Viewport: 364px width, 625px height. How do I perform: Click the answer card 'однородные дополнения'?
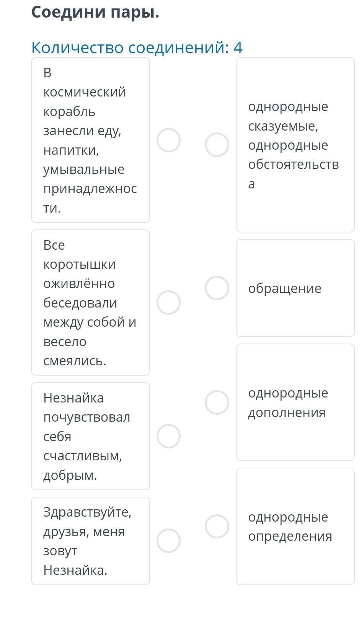(x=295, y=402)
